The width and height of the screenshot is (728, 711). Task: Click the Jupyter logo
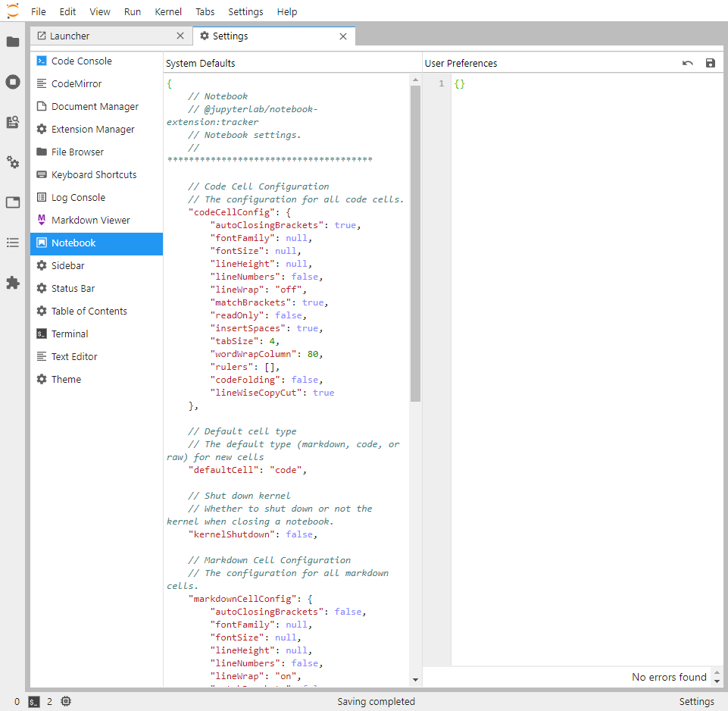pyautogui.click(x=13, y=11)
